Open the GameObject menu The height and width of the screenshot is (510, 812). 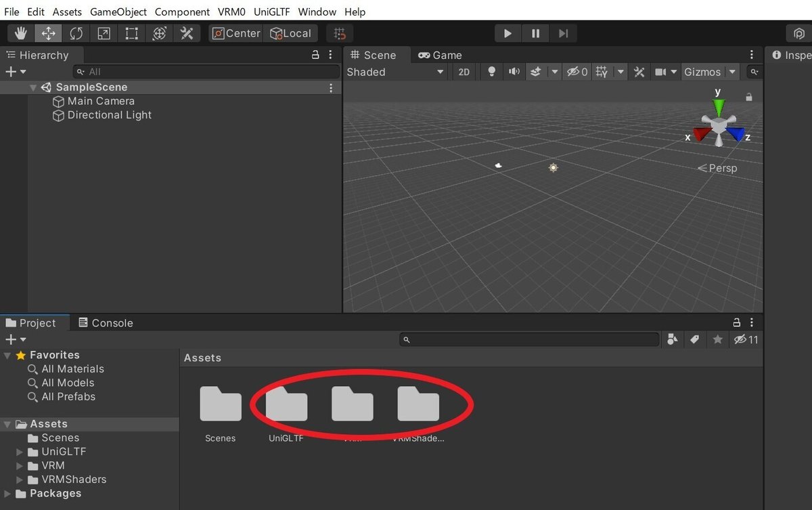[118, 12]
